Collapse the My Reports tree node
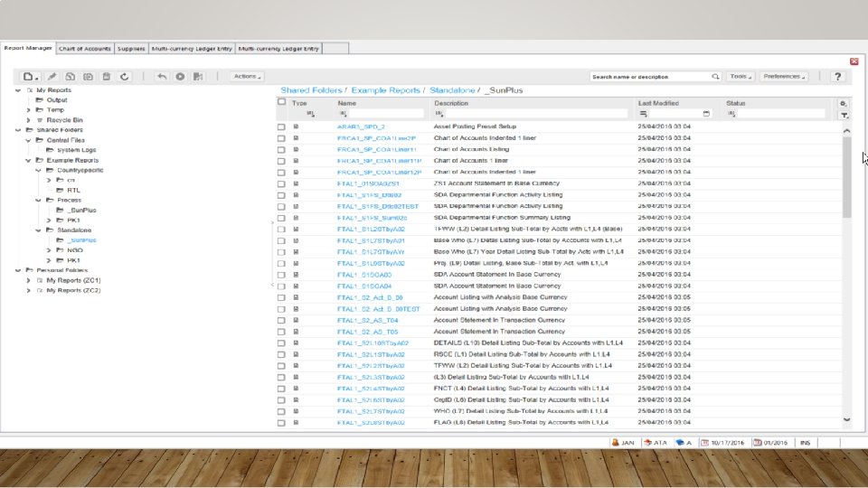The height and width of the screenshot is (488, 868). [18, 90]
